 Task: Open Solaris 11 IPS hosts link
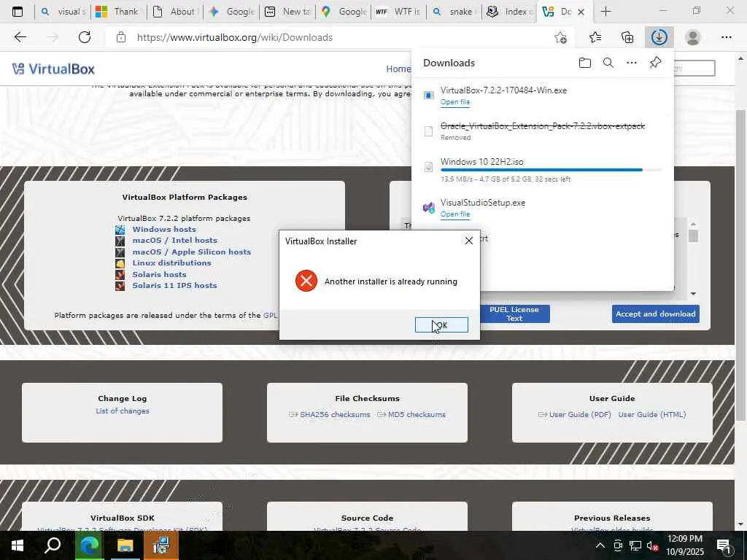point(174,285)
